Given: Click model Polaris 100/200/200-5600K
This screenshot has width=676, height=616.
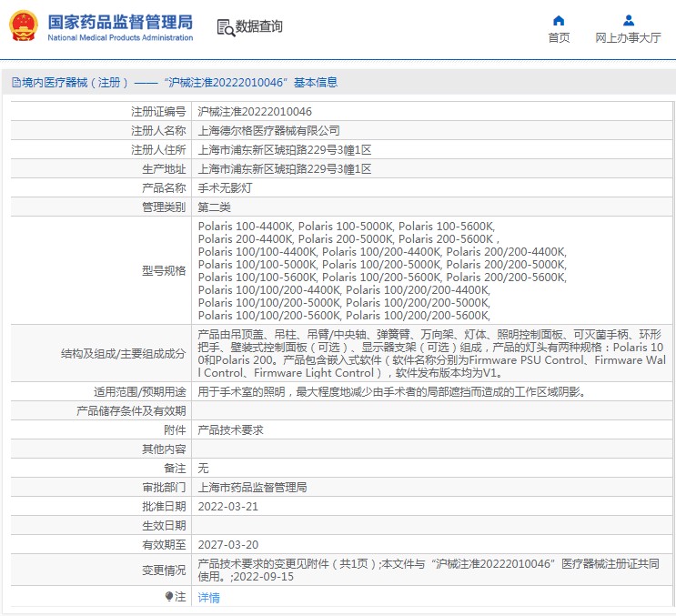Looking at the screenshot, I should coord(418,316).
